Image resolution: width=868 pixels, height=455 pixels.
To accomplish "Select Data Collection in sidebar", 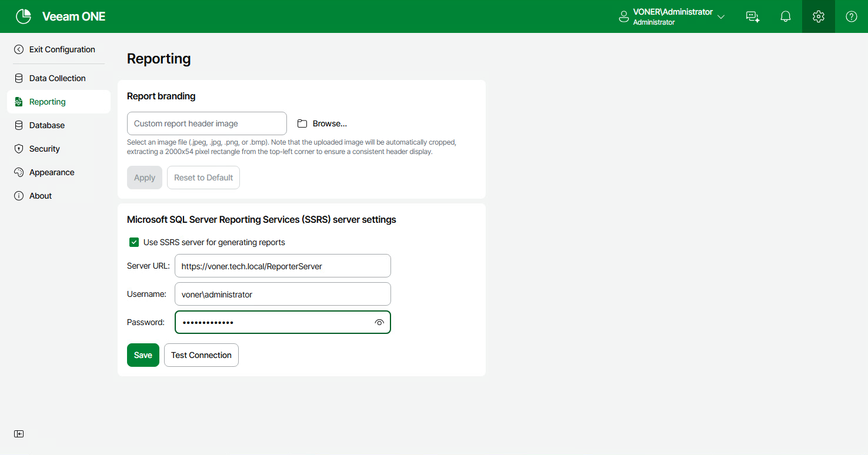I will [x=58, y=78].
